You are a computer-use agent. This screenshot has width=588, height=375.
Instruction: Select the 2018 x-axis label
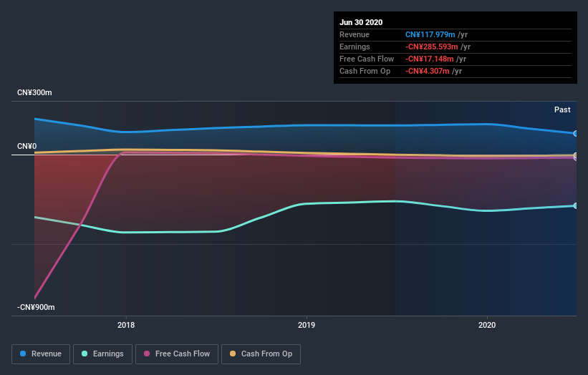126,325
